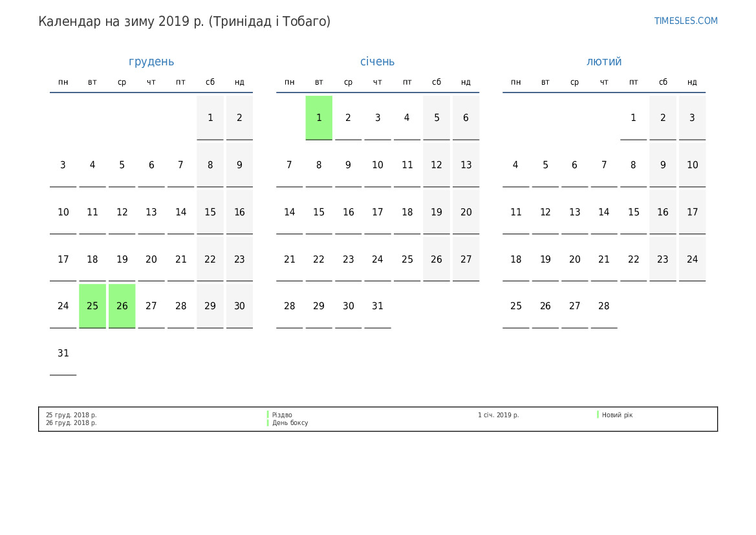Click January 19 Saturday cell
The width and height of the screenshot is (756, 535).
[437, 212]
